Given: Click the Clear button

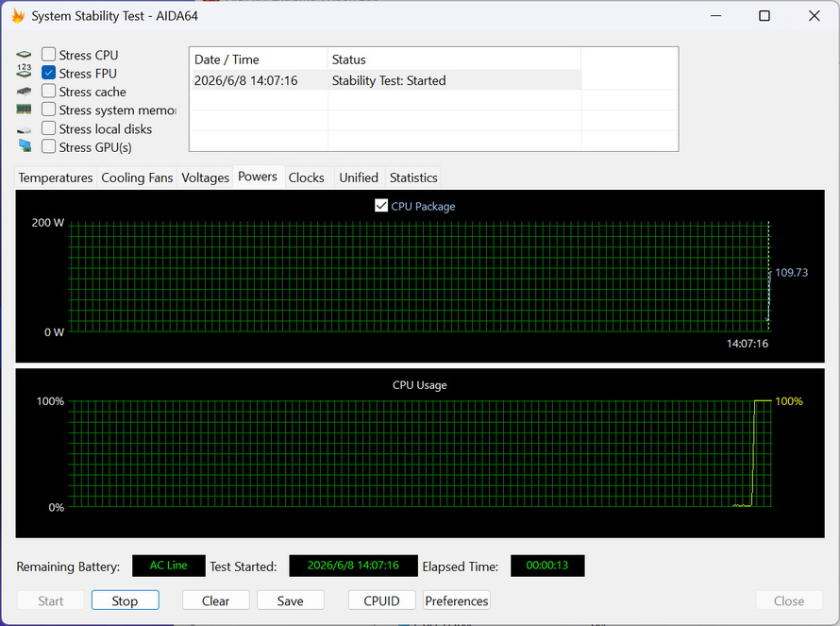Looking at the screenshot, I should 216,601.
